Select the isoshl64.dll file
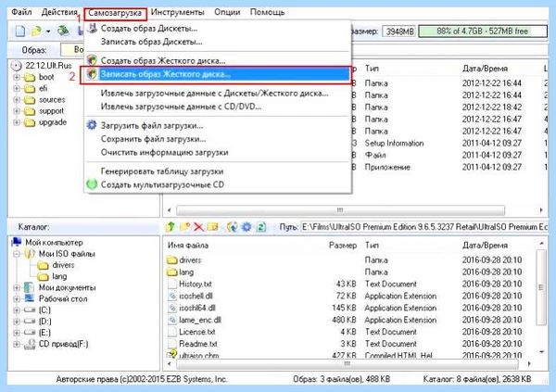The width and height of the screenshot is (556, 392). click(x=197, y=308)
